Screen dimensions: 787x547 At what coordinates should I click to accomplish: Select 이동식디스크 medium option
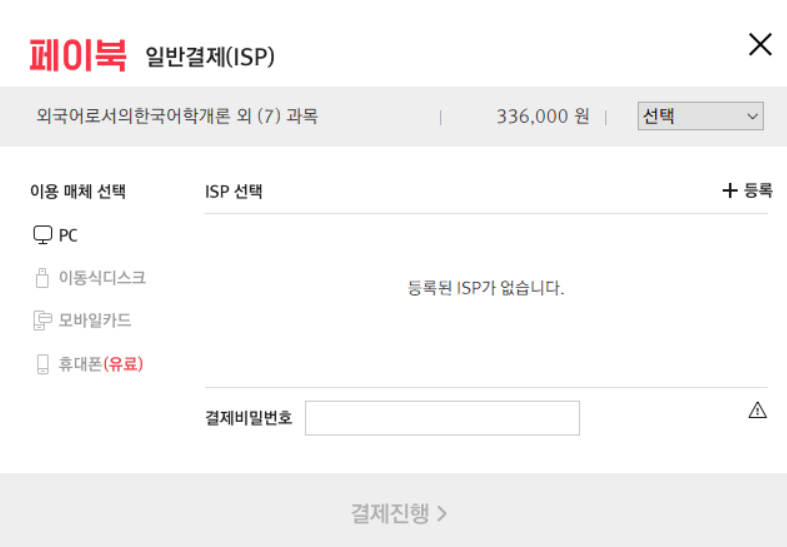[x=91, y=278]
